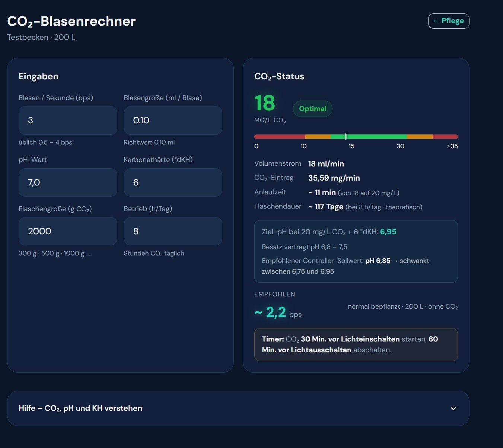Focus the pH-Wert field showing 7,0
Viewport: 503px width, 448px height.
click(x=68, y=182)
